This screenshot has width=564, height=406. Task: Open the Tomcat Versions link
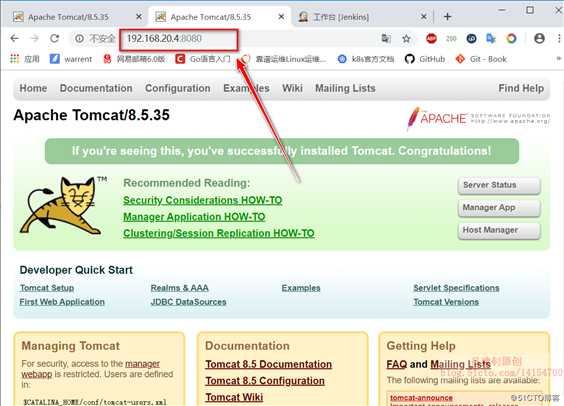coord(446,302)
